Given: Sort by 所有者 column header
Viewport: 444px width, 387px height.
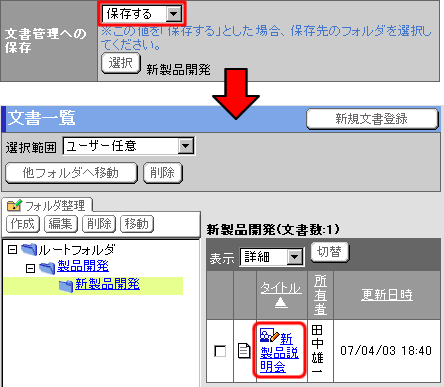Looking at the screenshot, I should point(320,295).
